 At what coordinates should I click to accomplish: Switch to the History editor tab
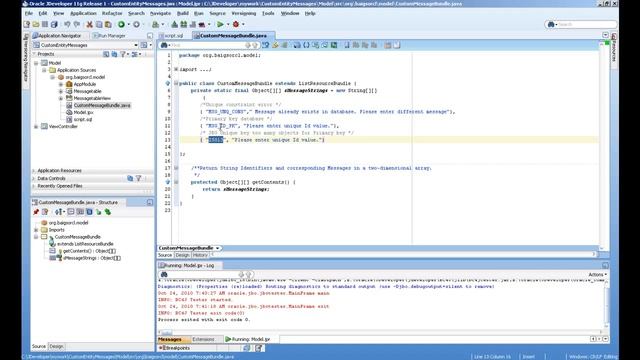pyautogui.click(x=200, y=255)
